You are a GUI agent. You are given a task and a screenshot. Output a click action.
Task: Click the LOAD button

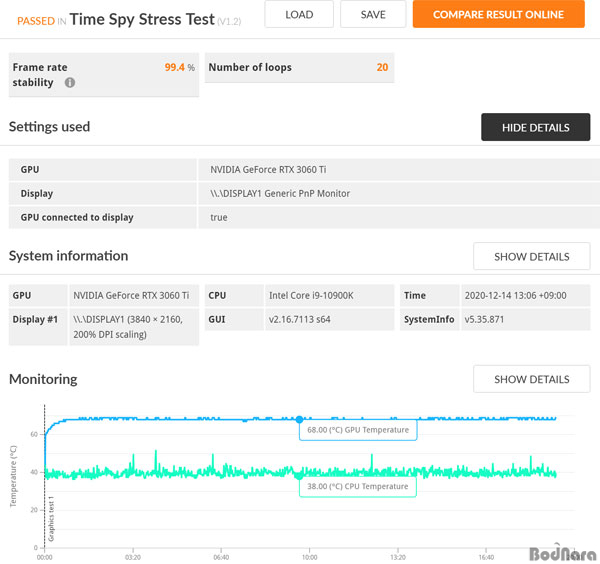tap(299, 14)
